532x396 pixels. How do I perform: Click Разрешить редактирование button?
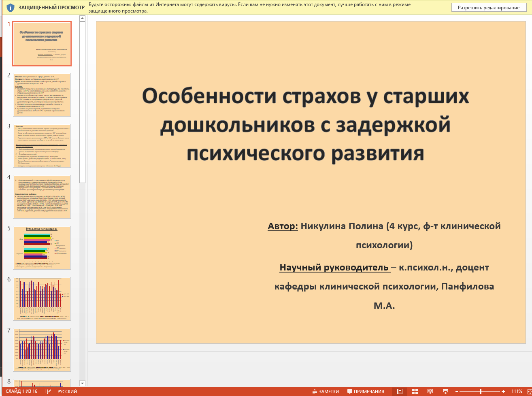489,7
